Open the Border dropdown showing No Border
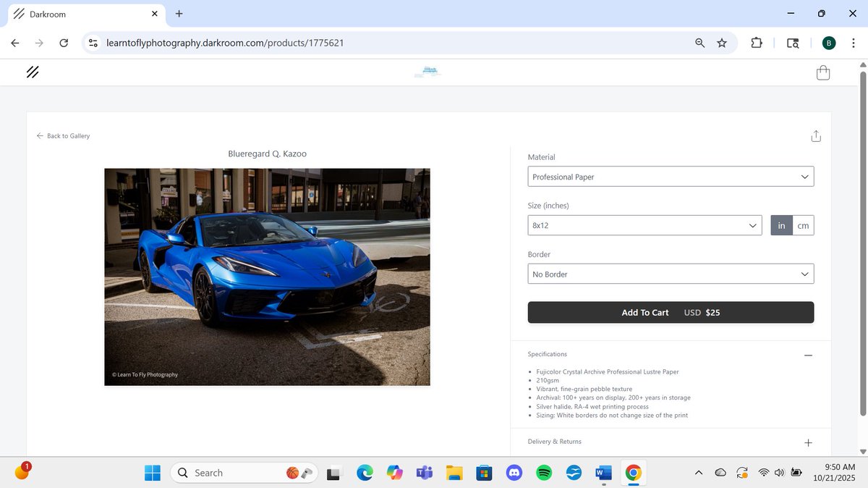This screenshot has height=488, width=868. click(x=671, y=274)
